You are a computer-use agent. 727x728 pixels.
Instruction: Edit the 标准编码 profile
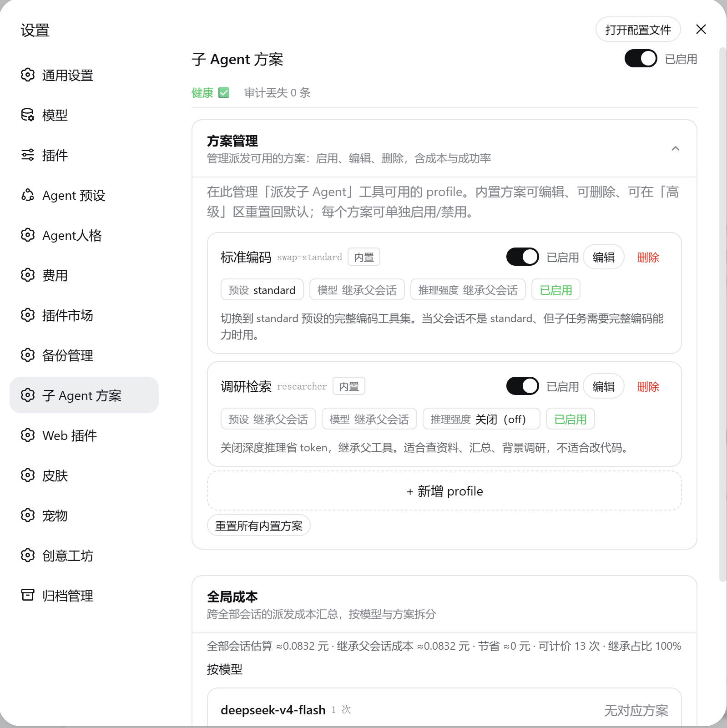click(x=604, y=257)
